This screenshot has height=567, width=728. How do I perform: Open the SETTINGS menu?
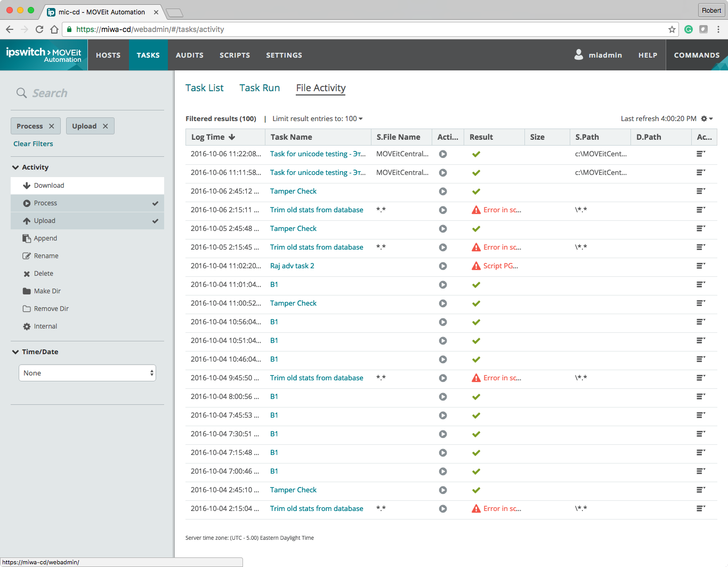pos(284,55)
